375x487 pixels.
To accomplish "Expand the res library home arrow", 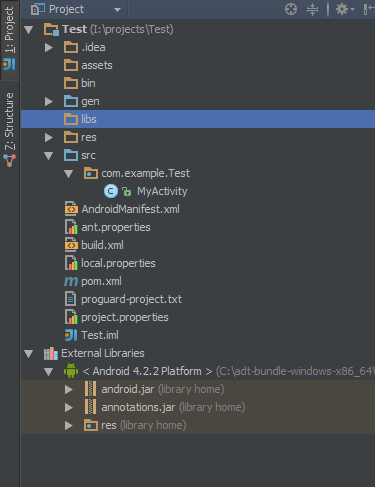I will 69,426.
